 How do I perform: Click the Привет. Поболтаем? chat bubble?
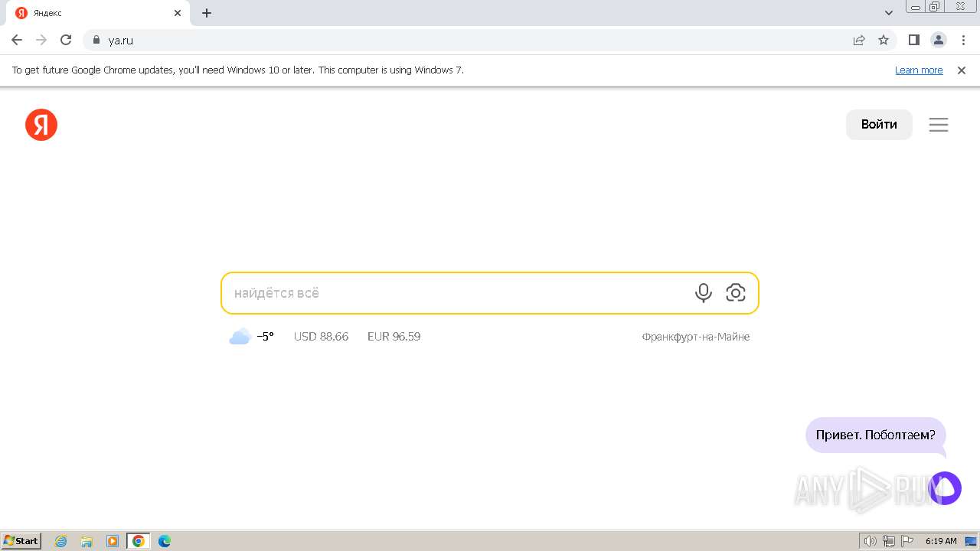point(876,435)
